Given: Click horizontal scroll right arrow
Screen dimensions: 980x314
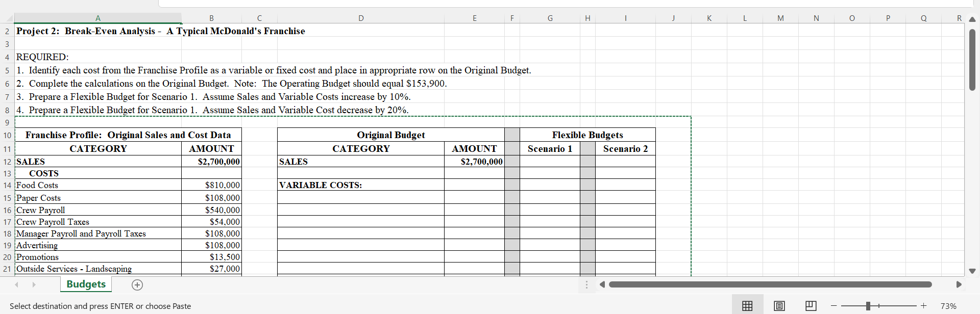Looking at the screenshot, I should pos(959,284).
